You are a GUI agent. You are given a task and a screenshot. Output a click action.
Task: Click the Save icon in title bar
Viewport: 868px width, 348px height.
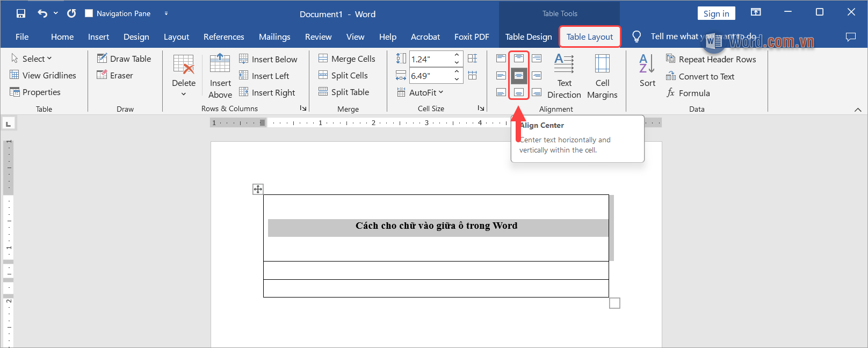21,13
